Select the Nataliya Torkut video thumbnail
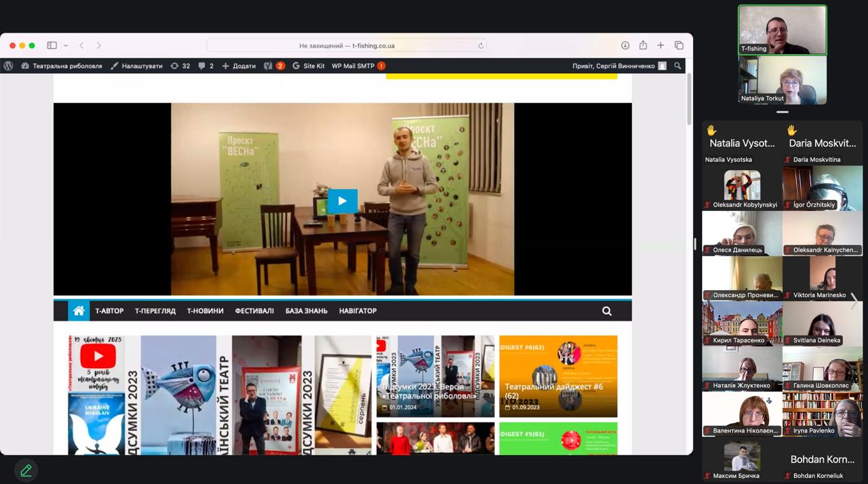The height and width of the screenshot is (484, 868). point(782,80)
